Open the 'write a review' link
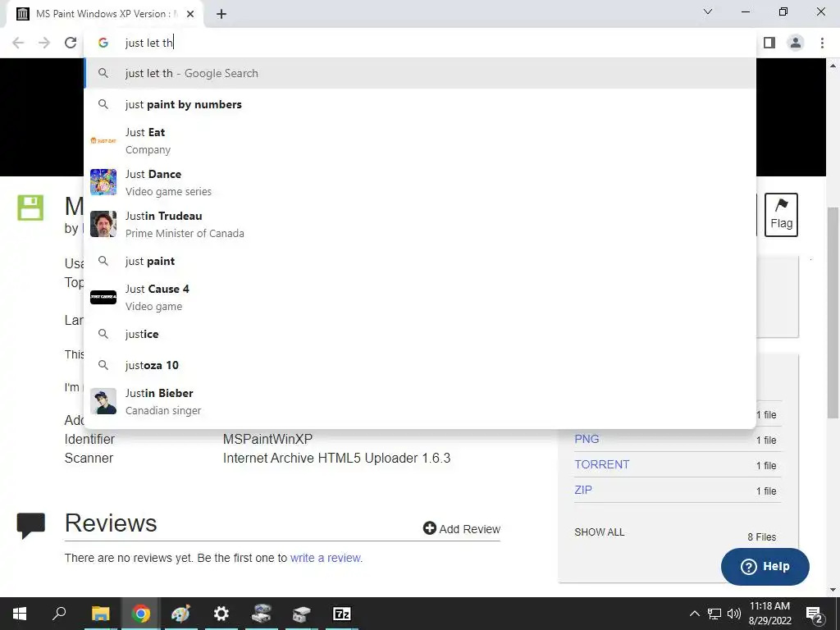The width and height of the screenshot is (840, 630). pos(326,558)
